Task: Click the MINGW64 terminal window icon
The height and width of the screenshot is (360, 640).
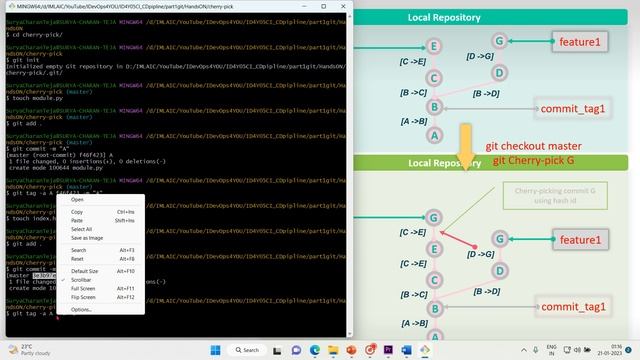Action: pyautogui.click(x=11, y=6)
